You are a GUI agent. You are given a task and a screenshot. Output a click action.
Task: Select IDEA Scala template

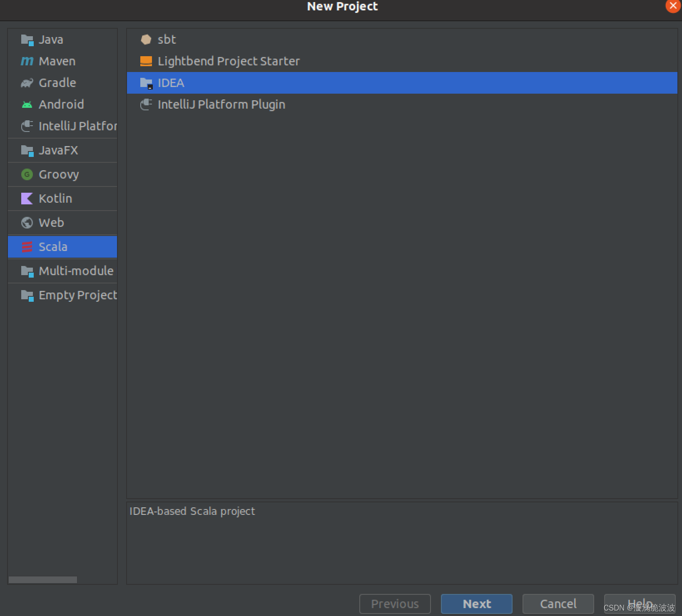[402, 83]
